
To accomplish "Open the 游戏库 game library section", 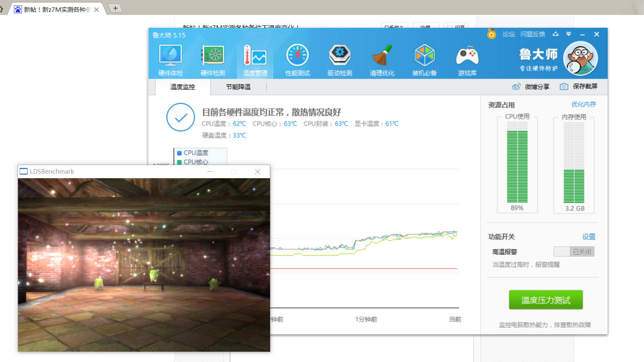I will (x=467, y=60).
